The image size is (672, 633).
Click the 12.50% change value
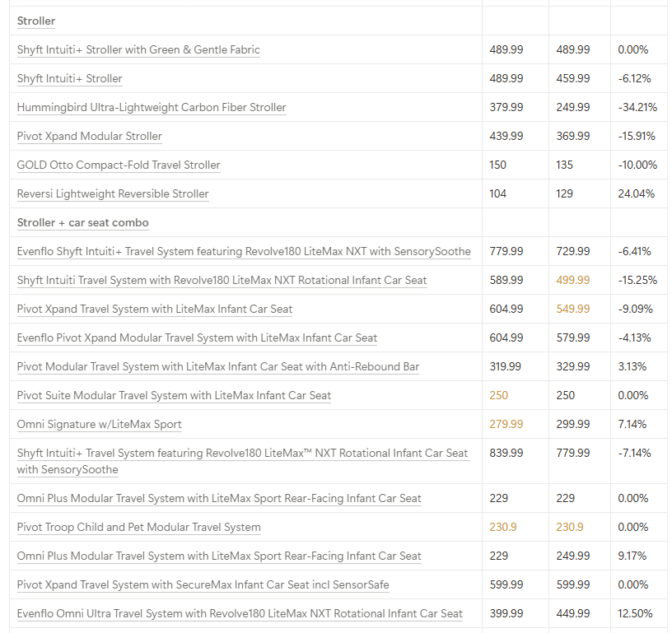click(635, 614)
